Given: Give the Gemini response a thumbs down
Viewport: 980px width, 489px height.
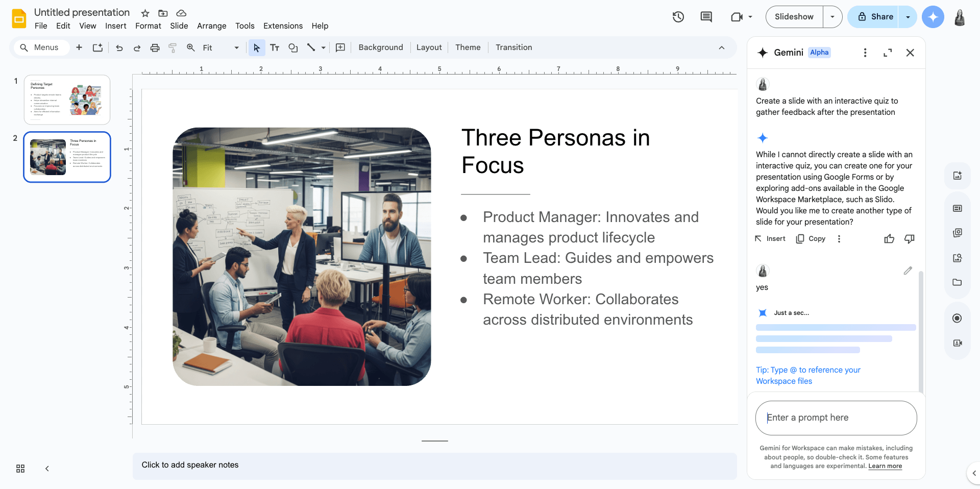Looking at the screenshot, I should tap(909, 239).
